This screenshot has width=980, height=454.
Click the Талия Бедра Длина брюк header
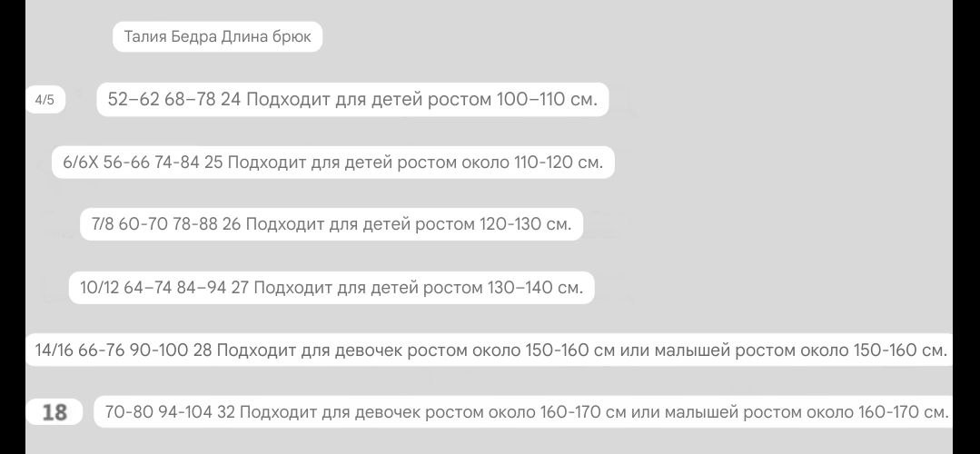(217, 37)
